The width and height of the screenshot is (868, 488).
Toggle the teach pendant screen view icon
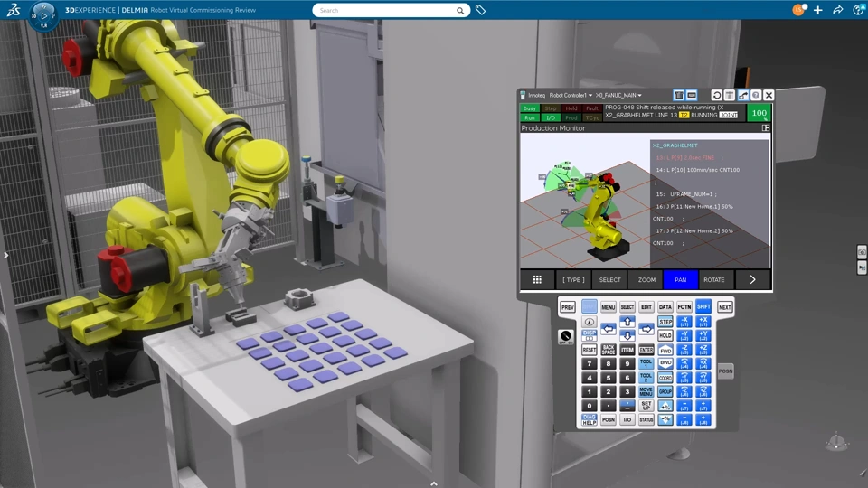click(679, 95)
